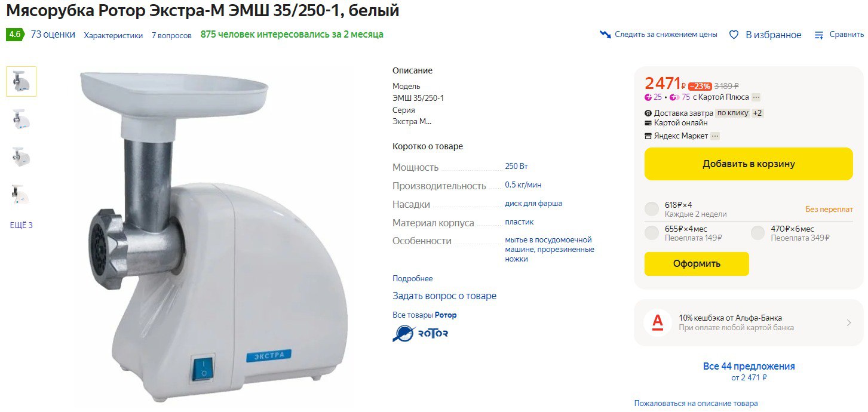The width and height of the screenshot is (868, 412).
Task: Click the Alfa-Bank logo icon
Action: click(657, 322)
